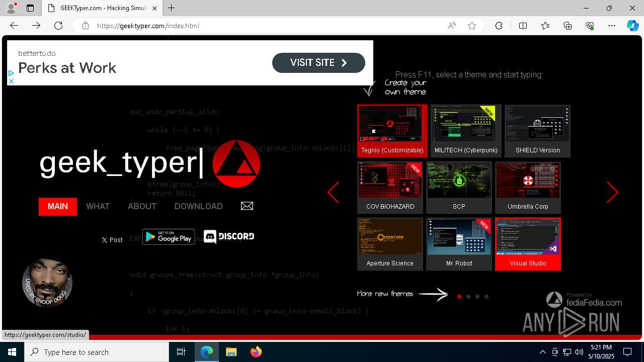Select second themes page dot
Screen dimensions: 644x362
[x=468, y=297]
